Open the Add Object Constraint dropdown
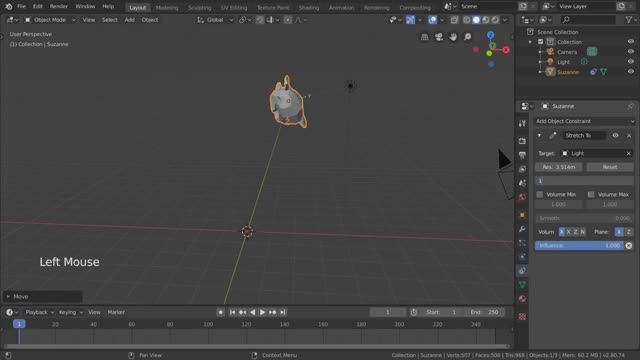Viewport: 640px width, 360px height. [584, 121]
